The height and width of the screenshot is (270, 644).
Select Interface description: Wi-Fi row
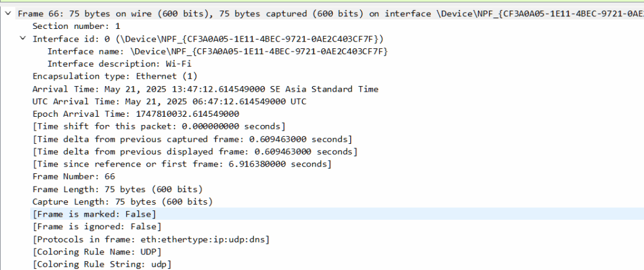pos(119,63)
